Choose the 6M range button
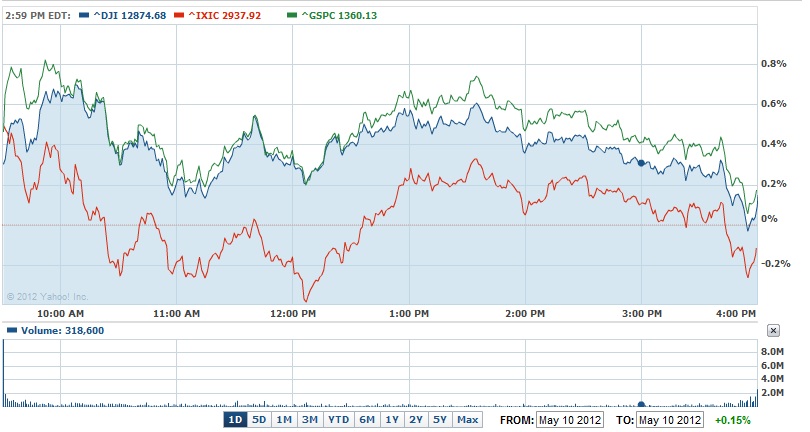Viewport: 810px width, 432px height. [366, 419]
